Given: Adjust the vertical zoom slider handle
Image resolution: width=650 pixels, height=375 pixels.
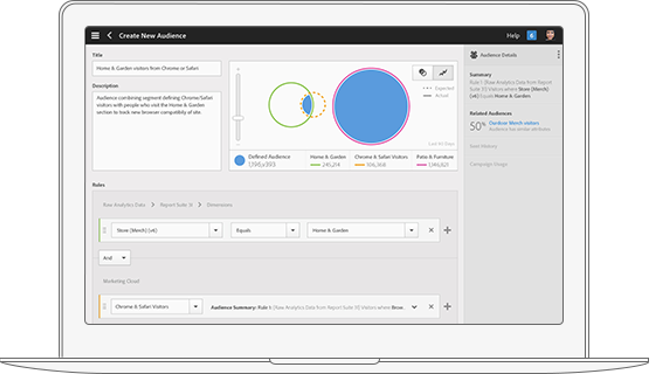Looking at the screenshot, I should (238, 118).
